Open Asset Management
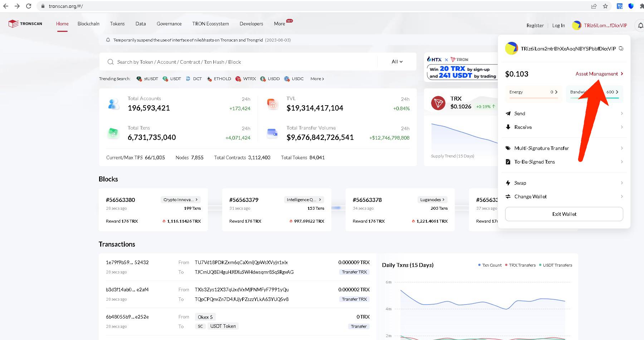 click(599, 74)
